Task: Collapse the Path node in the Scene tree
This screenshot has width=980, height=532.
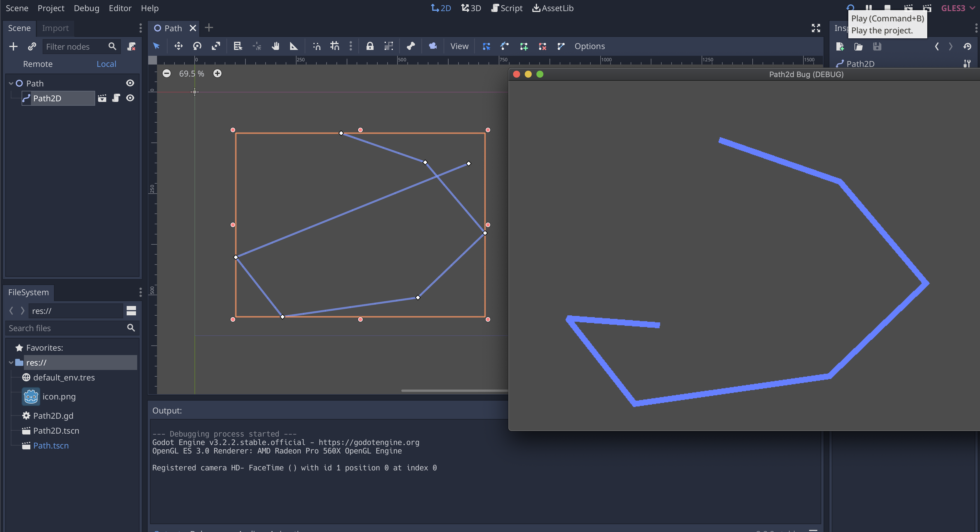Action: 11,83
